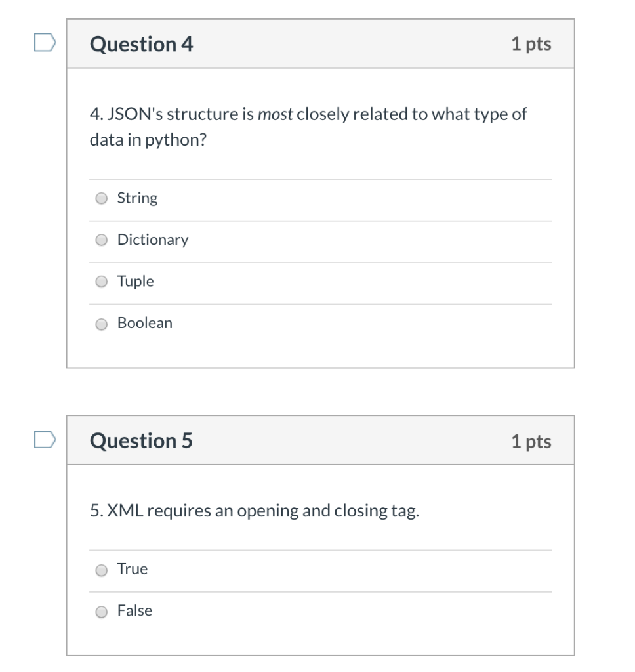The width and height of the screenshot is (635, 672).
Task: Click the Dictionary answer label
Action: tap(153, 240)
